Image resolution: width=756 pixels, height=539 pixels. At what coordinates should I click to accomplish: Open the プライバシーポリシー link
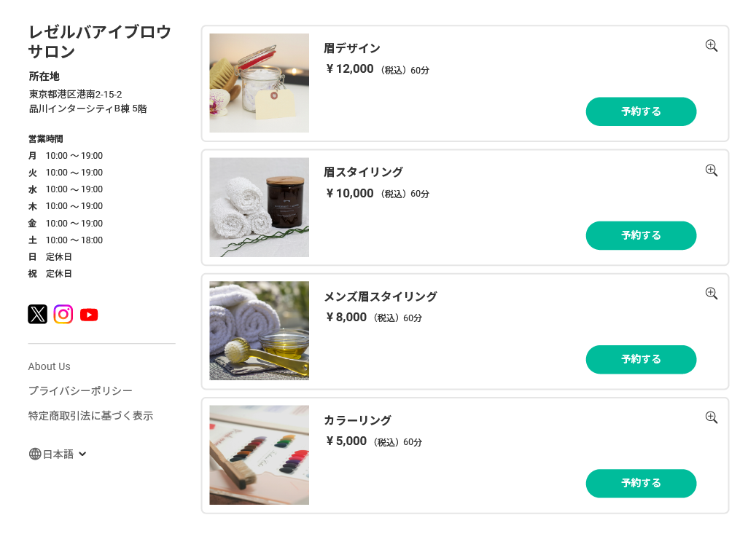coord(80,391)
